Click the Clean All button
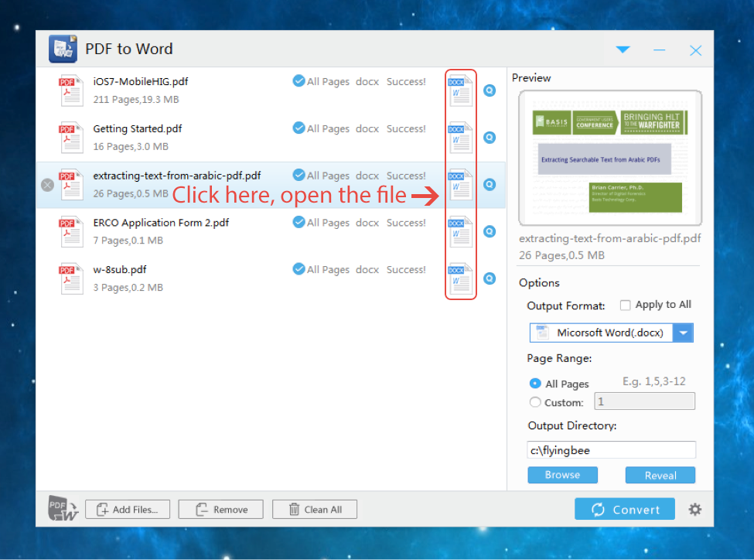The width and height of the screenshot is (754, 560). pos(315,510)
